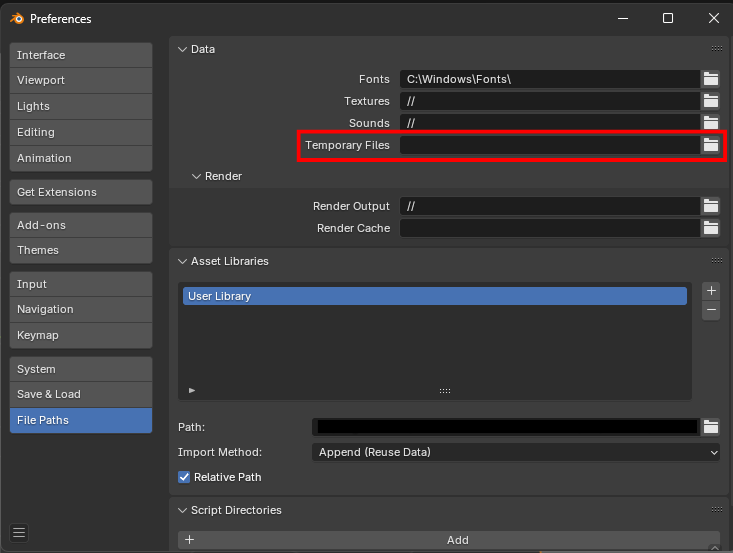This screenshot has width=733, height=553.
Task: Click the asset list resize grip dots
Action: (445, 391)
